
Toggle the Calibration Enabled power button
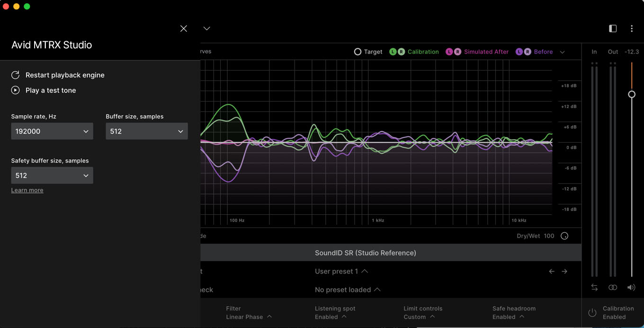pyautogui.click(x=592, y=313)
